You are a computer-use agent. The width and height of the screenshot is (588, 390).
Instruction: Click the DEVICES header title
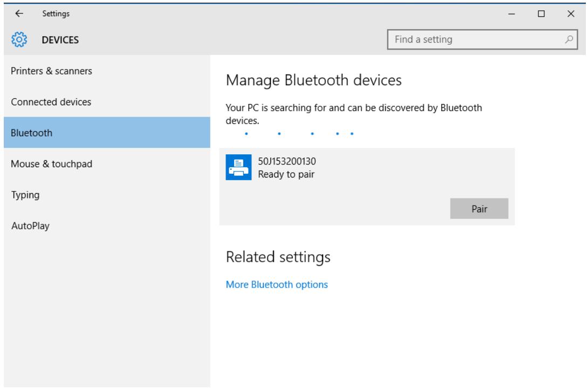click(60, 40)
